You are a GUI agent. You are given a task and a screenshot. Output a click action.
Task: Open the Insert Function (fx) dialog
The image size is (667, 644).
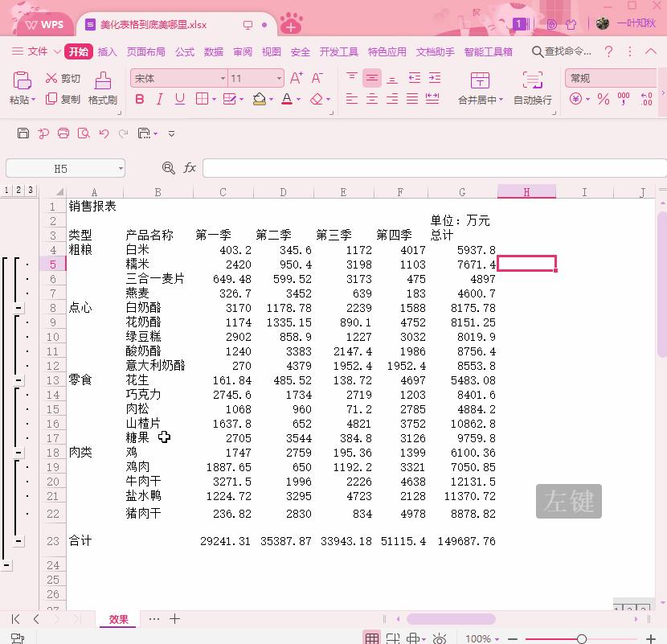(190, 167)
